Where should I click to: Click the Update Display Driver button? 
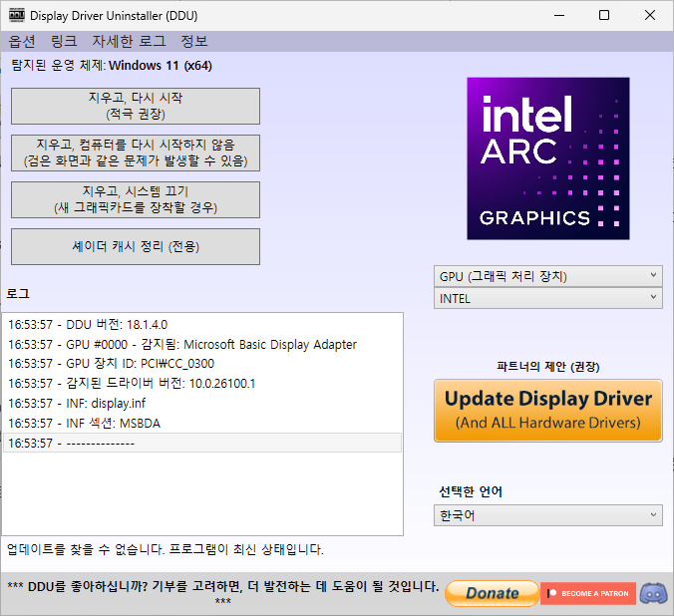pyautogui.click(x=547, y=410)
